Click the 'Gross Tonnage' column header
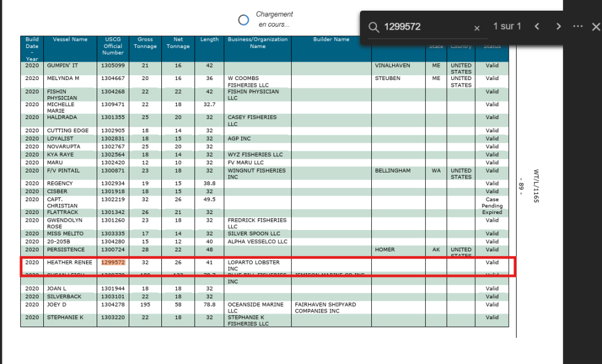The image size is (602, 364). [x=145, y=43]
